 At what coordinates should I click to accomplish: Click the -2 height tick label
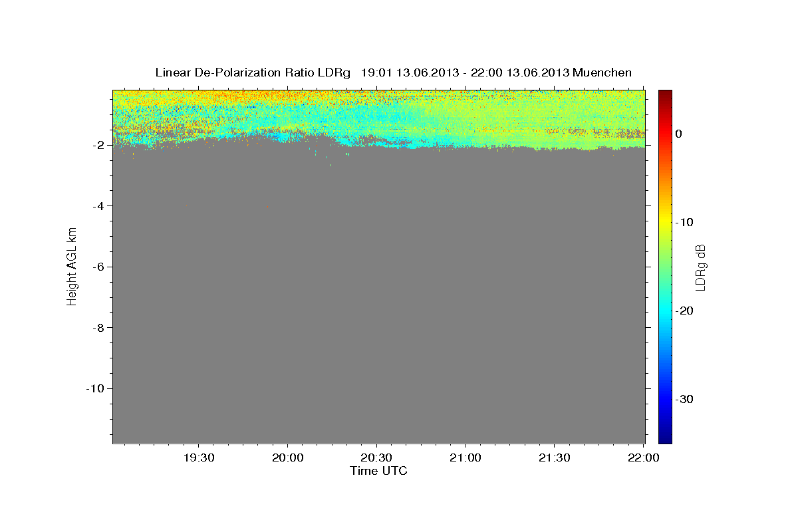tap(98, 145)
